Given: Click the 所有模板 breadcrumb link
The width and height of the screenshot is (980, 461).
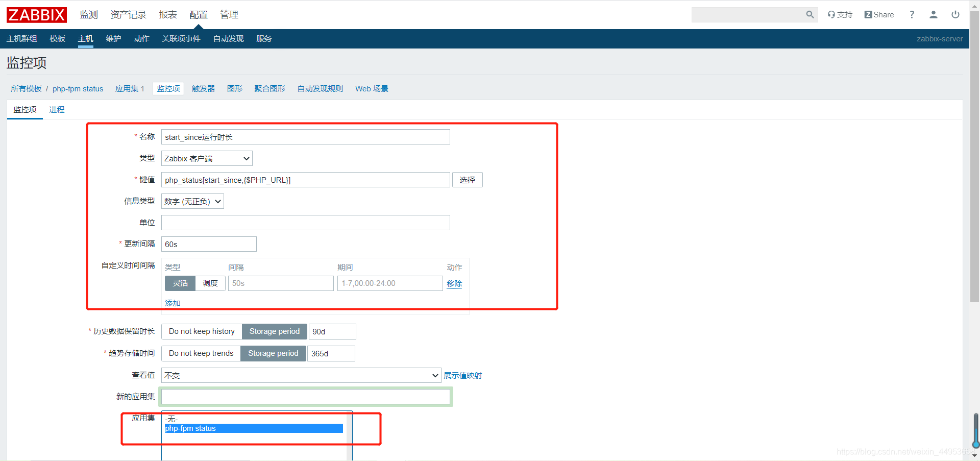Looking at the screenshot, I should [x=27, y=89].
